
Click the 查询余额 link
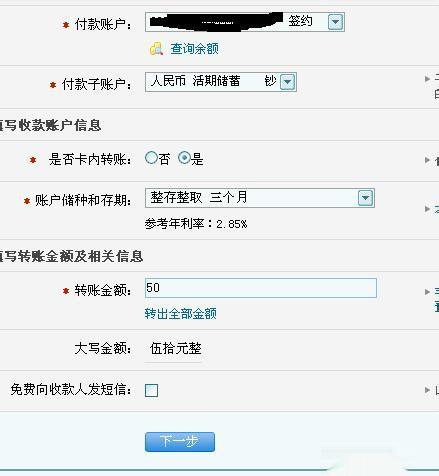point(194,49)
